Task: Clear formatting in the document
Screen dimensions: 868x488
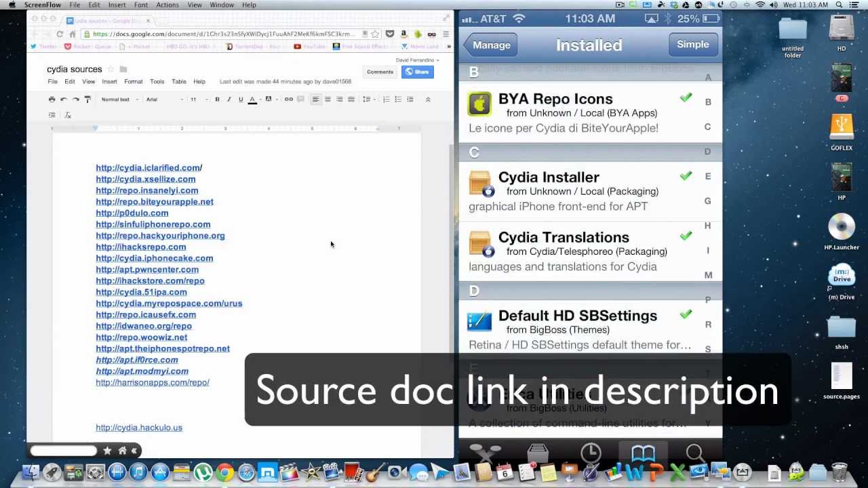Action: [68, 115]
